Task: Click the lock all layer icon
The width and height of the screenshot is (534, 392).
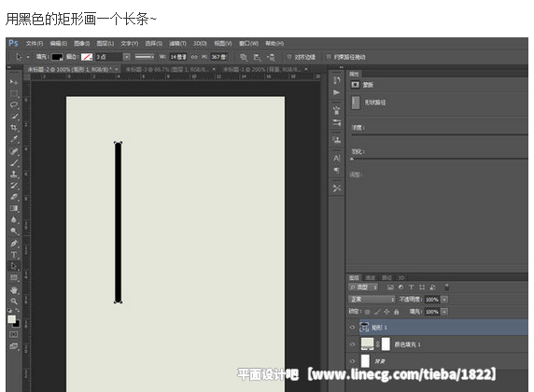Action: pyautogui.click(x=397, y=312)
